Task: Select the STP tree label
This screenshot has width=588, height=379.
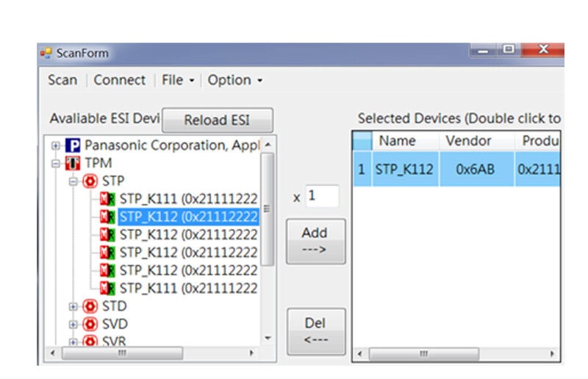Action: click(x=113, y=181)
